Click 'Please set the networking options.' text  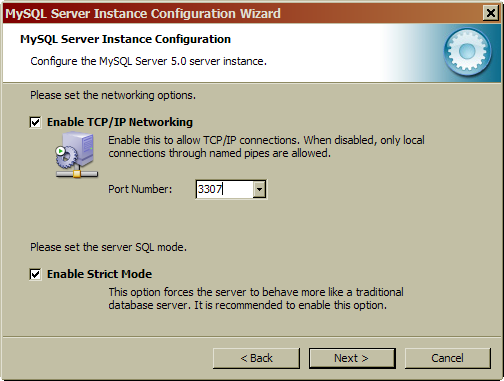pyautogui.click(x=113, y=96)
